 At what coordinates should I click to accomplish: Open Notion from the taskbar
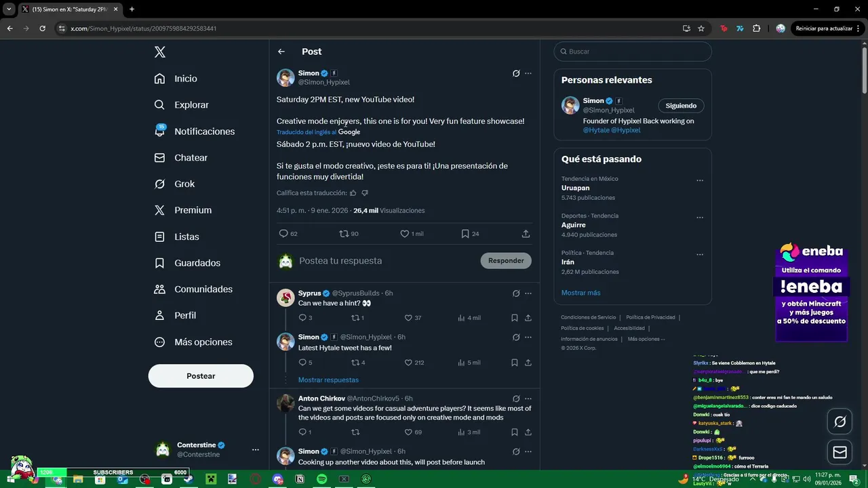[299, 479]
